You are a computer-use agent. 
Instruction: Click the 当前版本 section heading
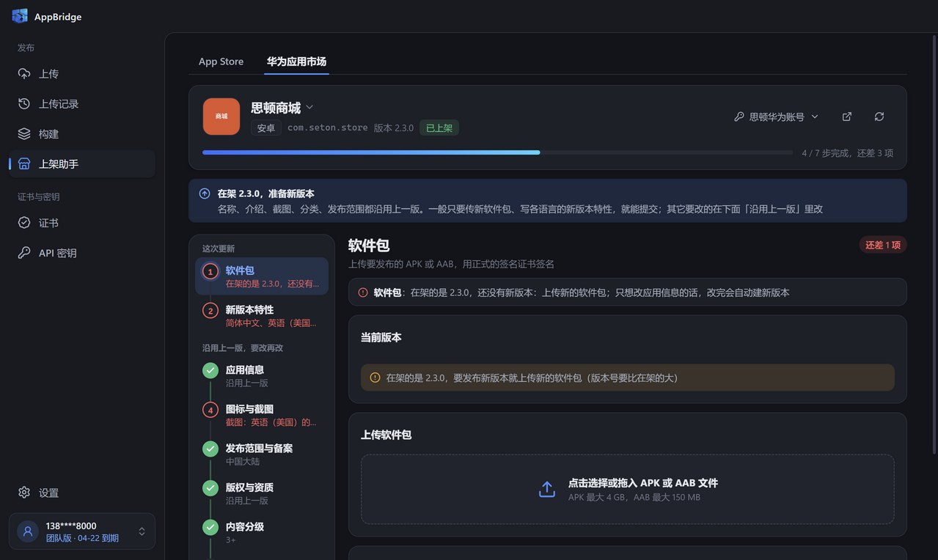381,338
